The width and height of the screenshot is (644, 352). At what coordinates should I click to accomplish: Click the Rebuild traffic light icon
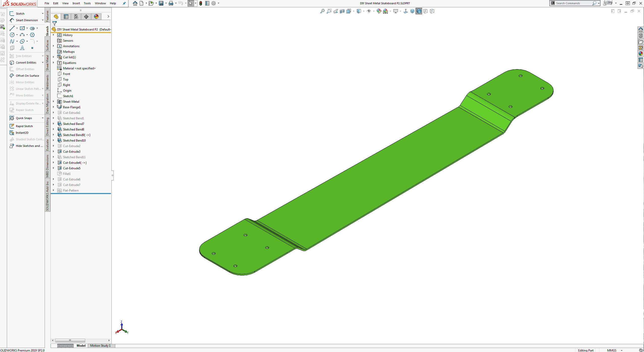coord(201,3)
